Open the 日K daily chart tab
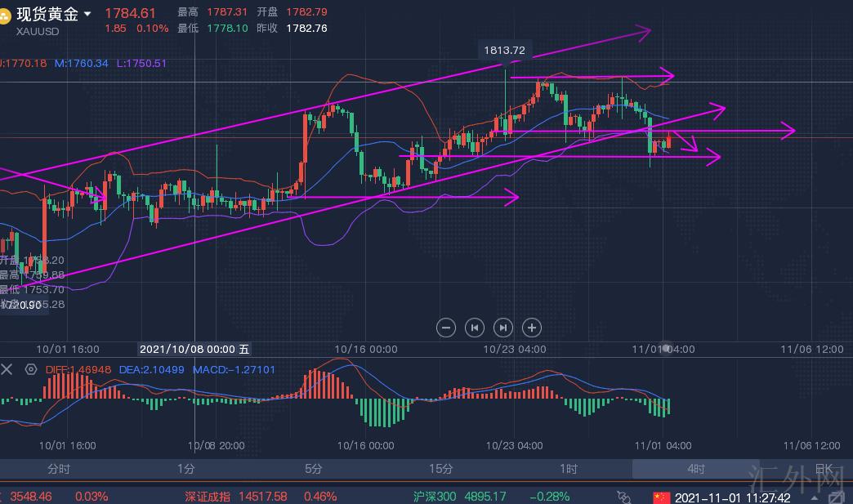The width and height of the screenshot is (853, 504). (824, 469)
